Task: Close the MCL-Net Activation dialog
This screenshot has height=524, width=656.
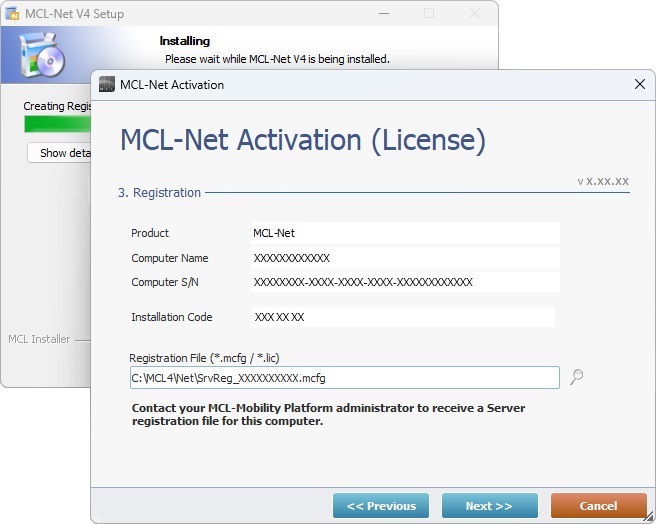Action: pyautogui.click(x=639, y=84)
